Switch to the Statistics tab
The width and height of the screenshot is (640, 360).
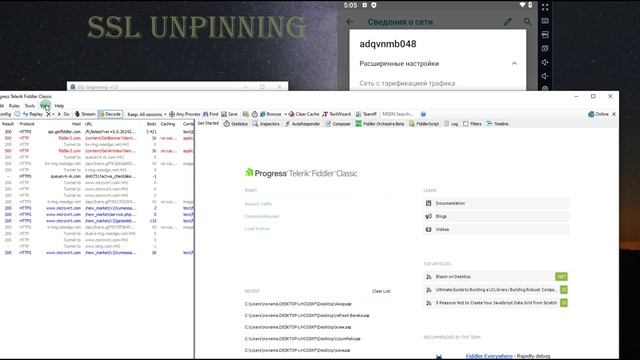tap(236, 124)
